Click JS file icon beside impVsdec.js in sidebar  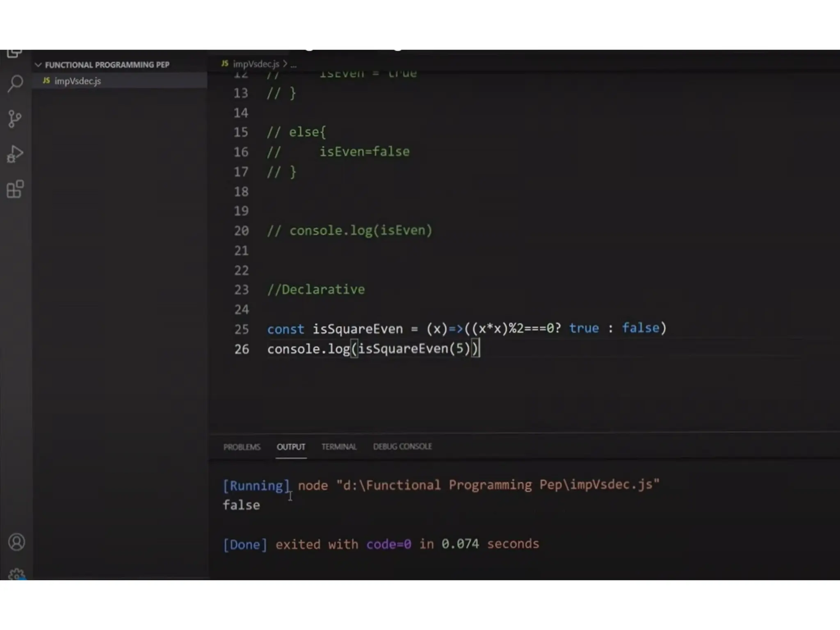[x=47, y=81]
